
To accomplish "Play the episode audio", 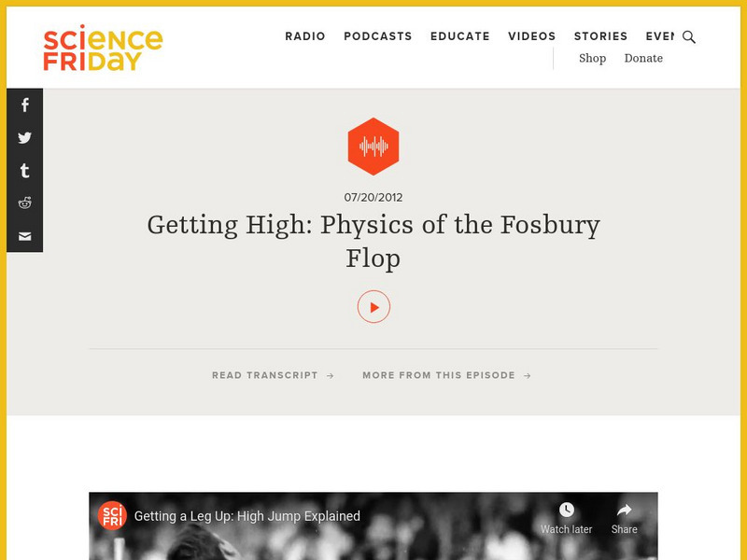I will pos(373,308).
